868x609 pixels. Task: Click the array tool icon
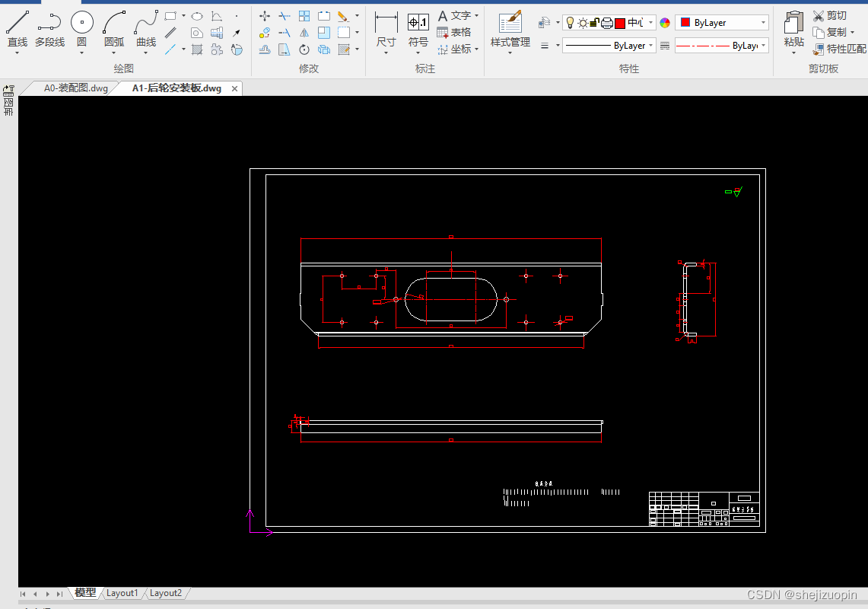[304, 16]
